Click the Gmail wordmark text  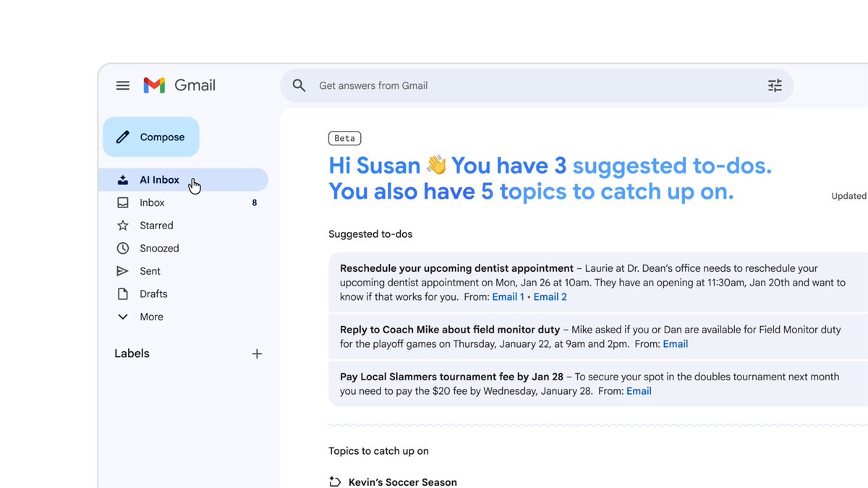(x=195, y=85)
